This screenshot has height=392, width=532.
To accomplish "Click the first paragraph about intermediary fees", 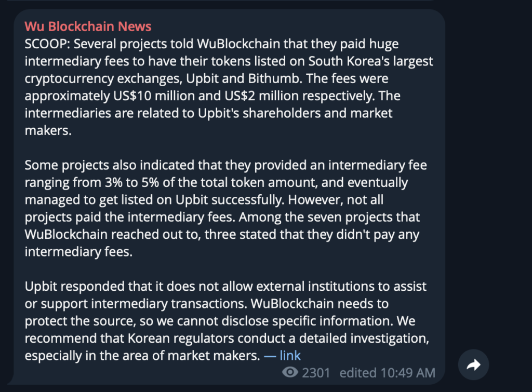I will [x=229, y=87].
